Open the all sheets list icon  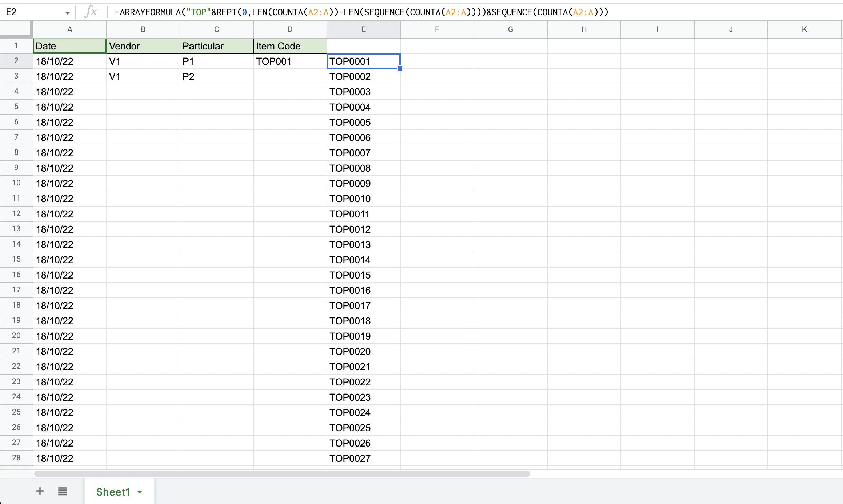coord(62,491)
